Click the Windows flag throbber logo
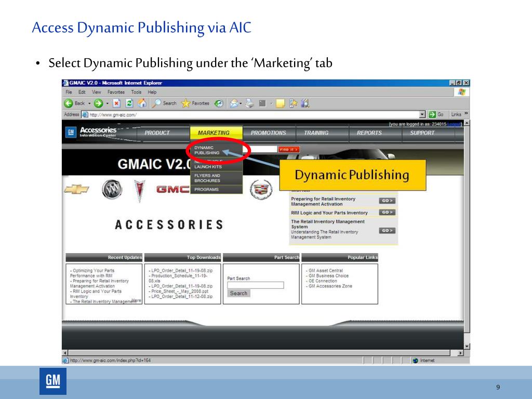532x399 pixels. pos(461,92)
